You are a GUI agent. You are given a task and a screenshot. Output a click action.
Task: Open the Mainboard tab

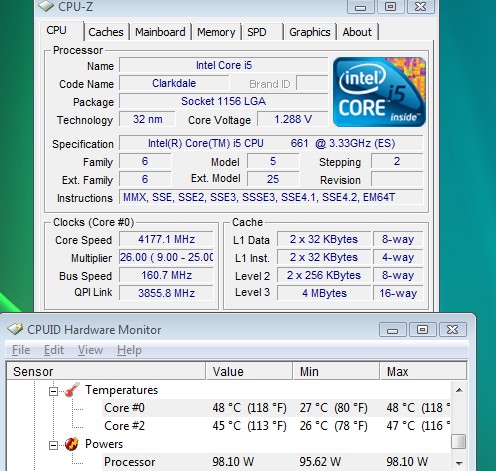coord(160,32)
